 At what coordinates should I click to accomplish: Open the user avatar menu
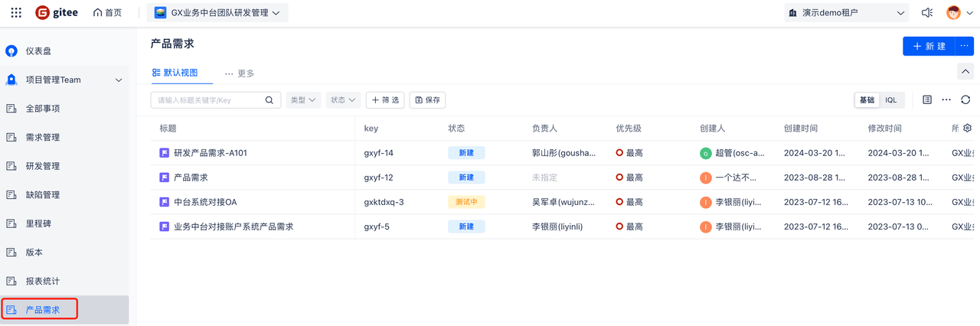pyautogui.click(x=953, y=13)
